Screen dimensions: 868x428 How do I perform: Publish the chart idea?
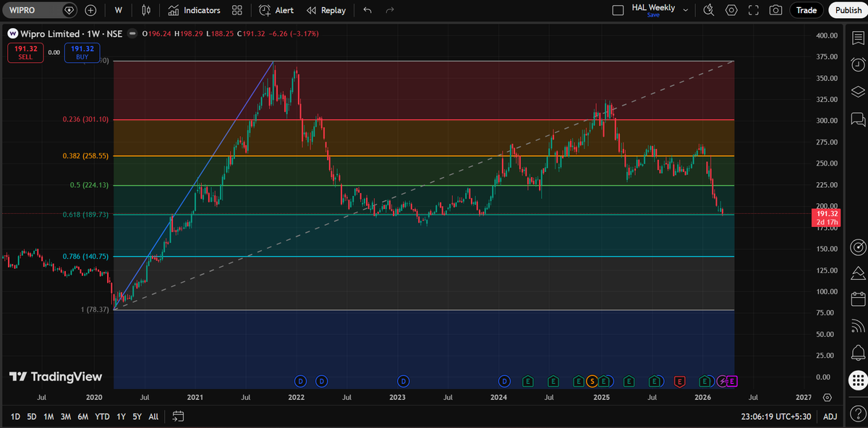coord(848,10)
